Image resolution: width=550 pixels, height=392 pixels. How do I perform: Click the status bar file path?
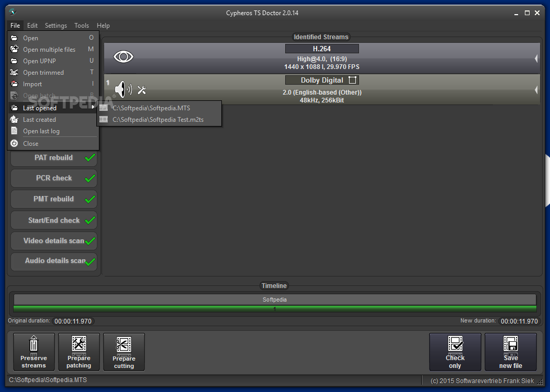pos(48,380)
